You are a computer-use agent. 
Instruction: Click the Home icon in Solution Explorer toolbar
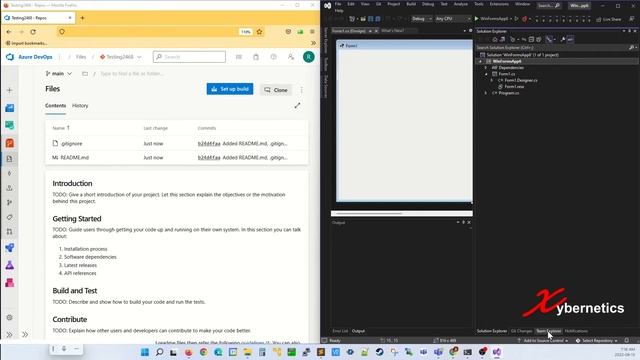[495, 40]
